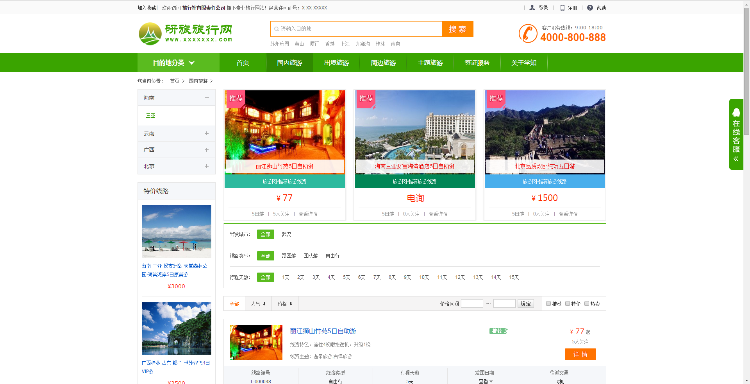
Task: Expand the fourth sidebar region with its plus sign
Action: [207, 166]
